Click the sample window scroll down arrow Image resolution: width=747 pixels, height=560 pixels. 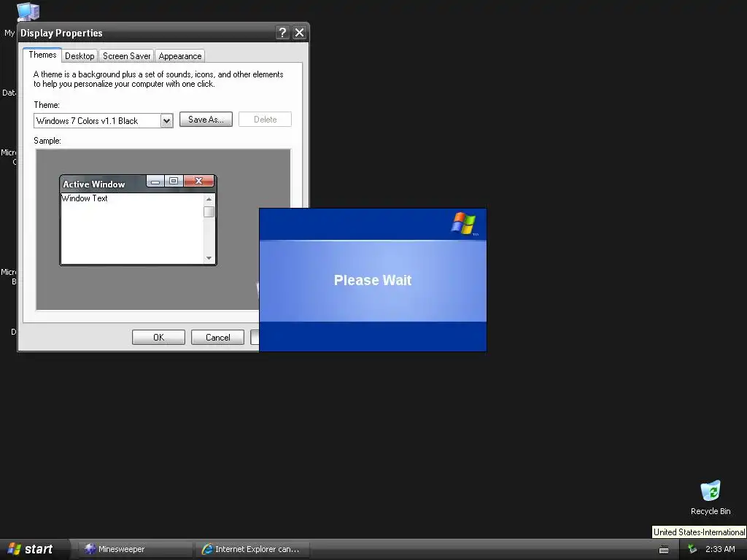click(x=209, y=258)
